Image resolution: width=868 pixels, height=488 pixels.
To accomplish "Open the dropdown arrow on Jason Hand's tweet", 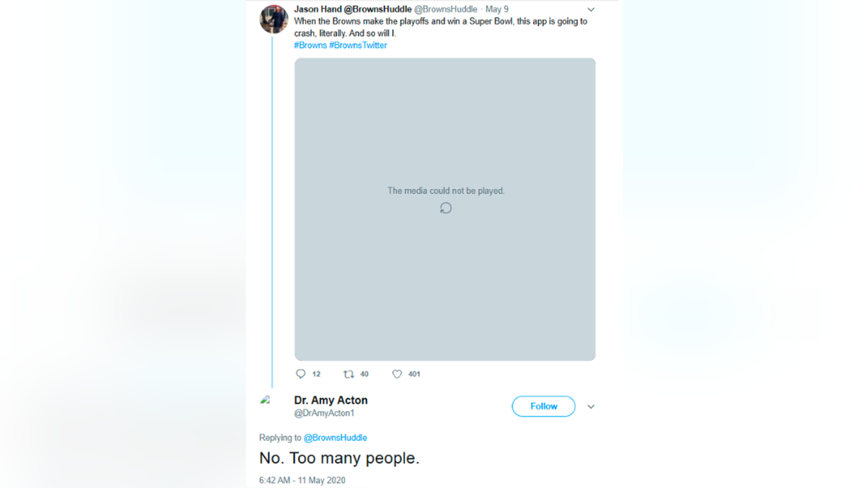I will pyautogui.click(x=590, y=9).
